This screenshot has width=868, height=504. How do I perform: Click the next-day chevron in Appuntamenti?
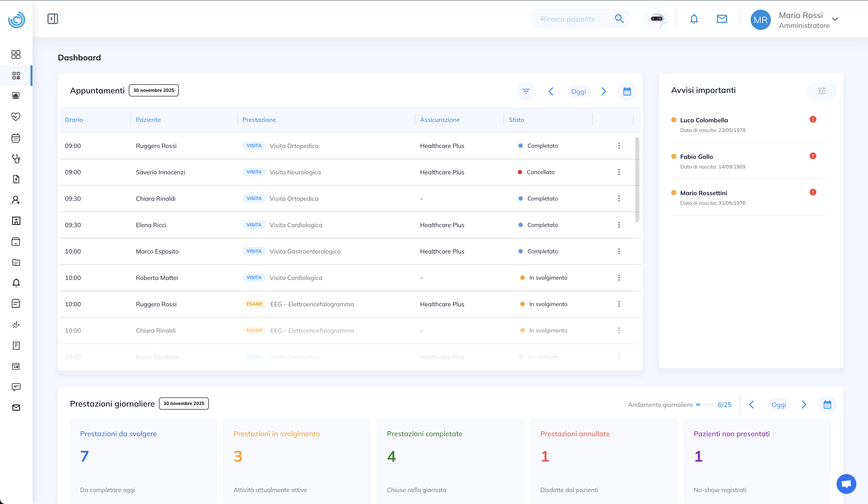[x=603, y=91]
